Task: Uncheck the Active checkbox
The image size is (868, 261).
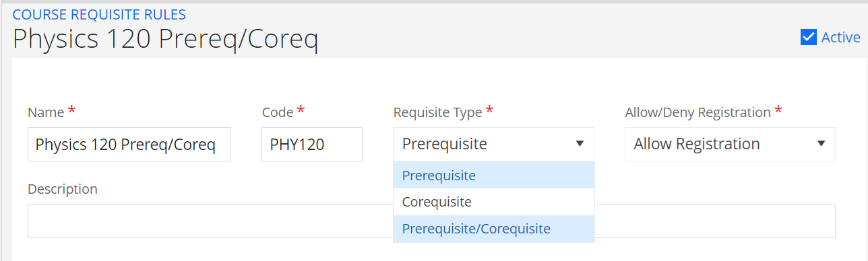Action: tap(809, 37)
